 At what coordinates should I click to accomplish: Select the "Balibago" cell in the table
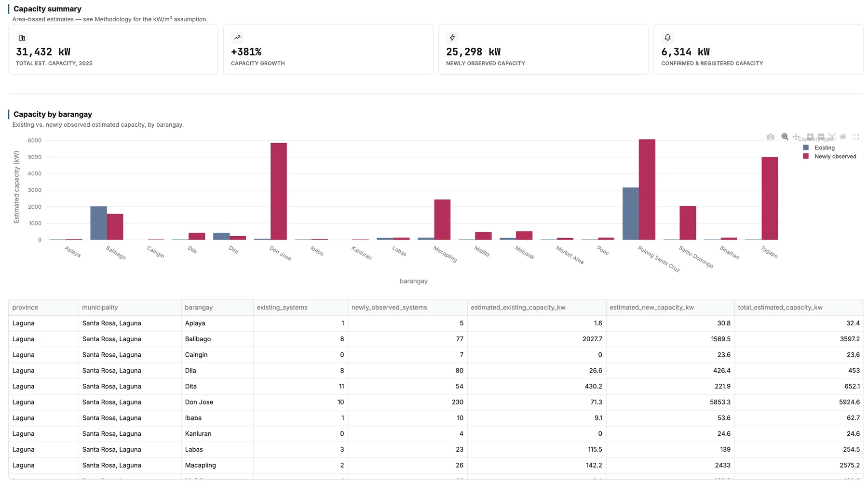[x=217, y=339]
